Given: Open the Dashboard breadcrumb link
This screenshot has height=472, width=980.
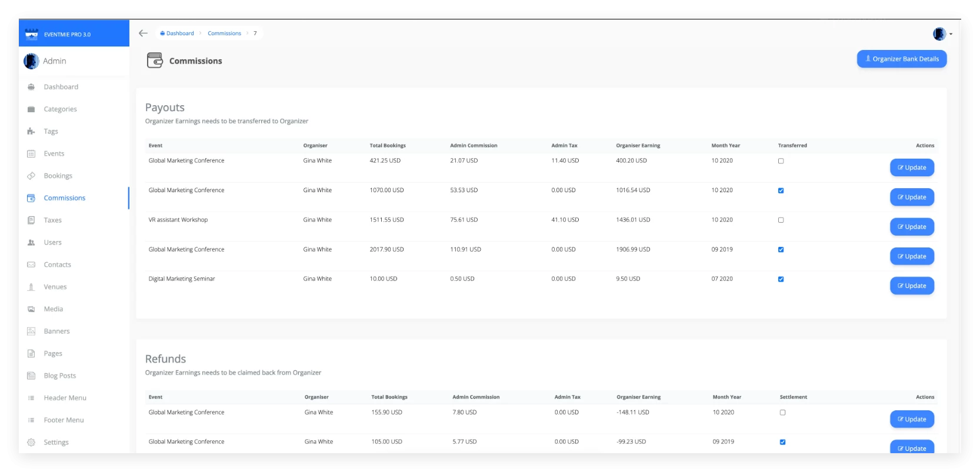Looking at the screenshot, I should pos(179,34).
